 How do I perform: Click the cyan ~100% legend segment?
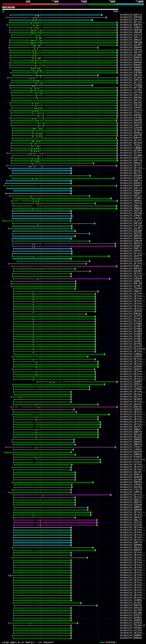[x=130, y=4]
